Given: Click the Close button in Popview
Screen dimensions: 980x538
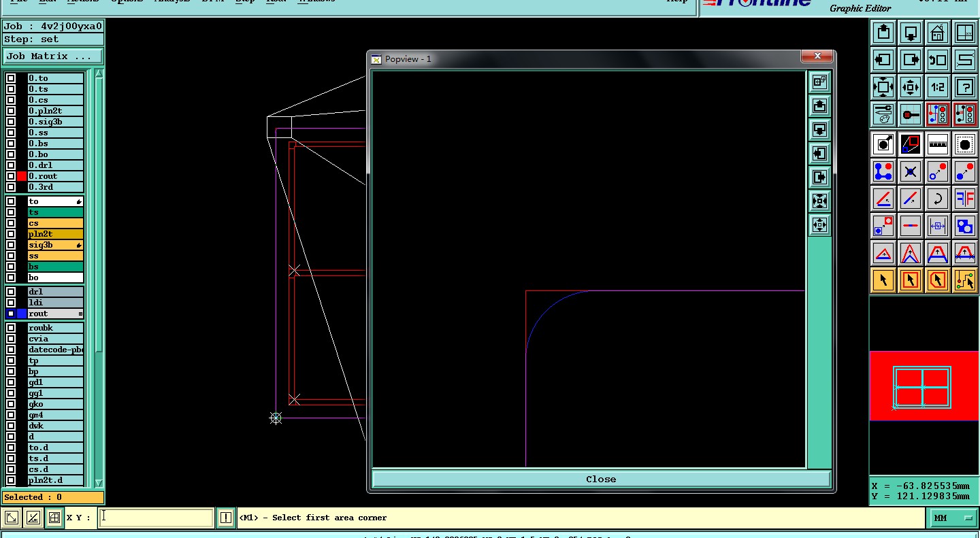Looking at the screenshot, I should pos(601,479).
